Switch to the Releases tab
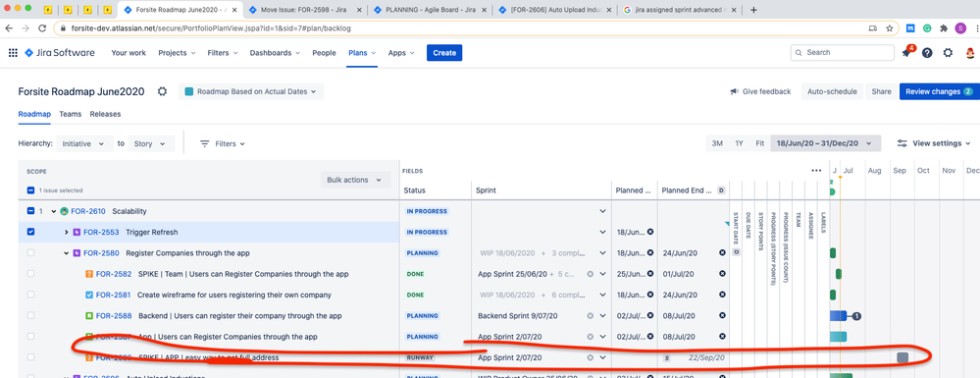980x378 pixels. pos(106,115)
